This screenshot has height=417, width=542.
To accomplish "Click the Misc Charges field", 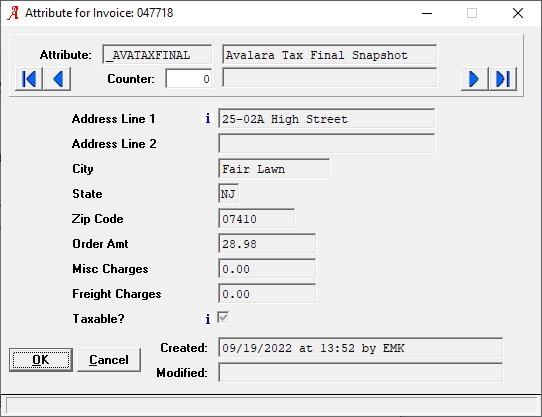I will pyautogui.click(x=267, y=269).
